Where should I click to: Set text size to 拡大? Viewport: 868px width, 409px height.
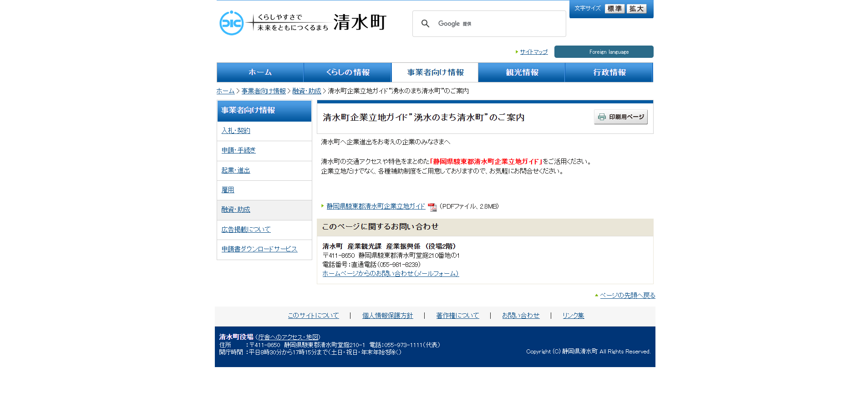[x=636, y=9]
